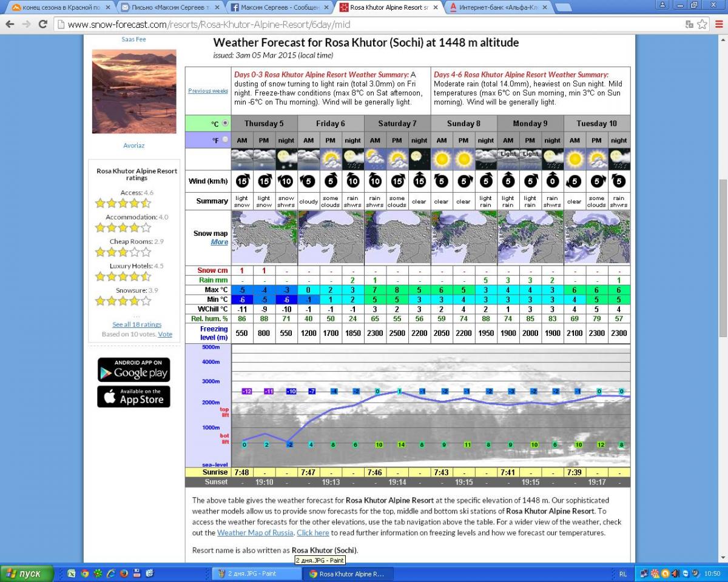This screenshot has width=728, height=582.
Task: Click the browser Back arrow
Action: tap(10, 25)
